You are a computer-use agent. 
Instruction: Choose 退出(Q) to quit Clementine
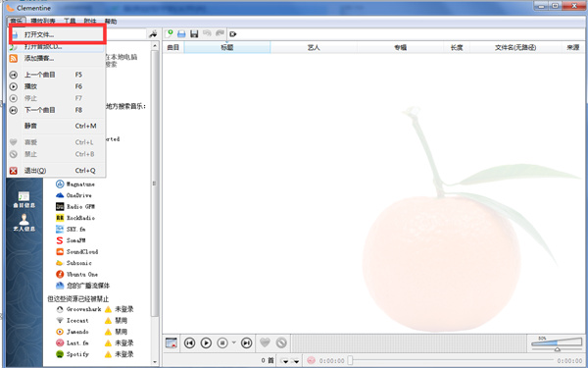tap(56, 171)
